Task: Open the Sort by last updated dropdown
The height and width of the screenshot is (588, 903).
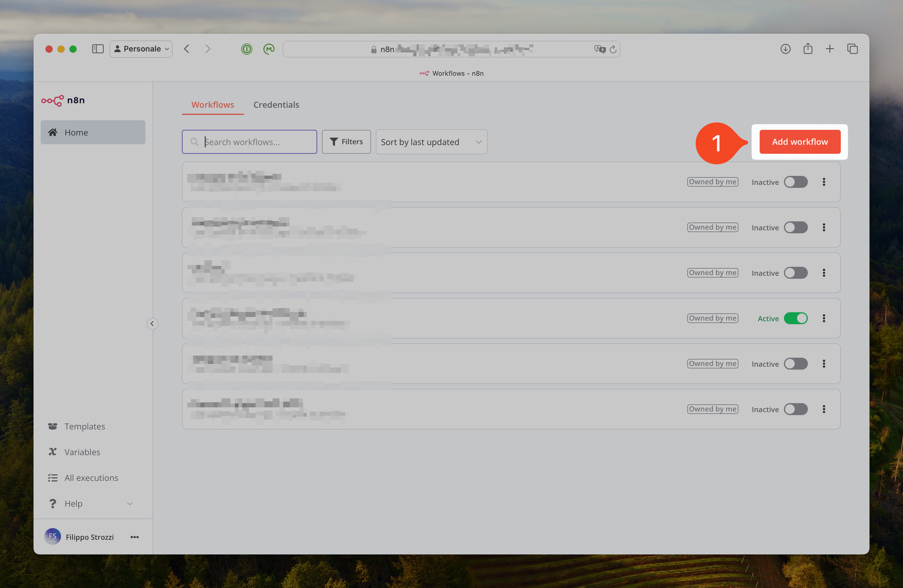Action: [431, 142]
